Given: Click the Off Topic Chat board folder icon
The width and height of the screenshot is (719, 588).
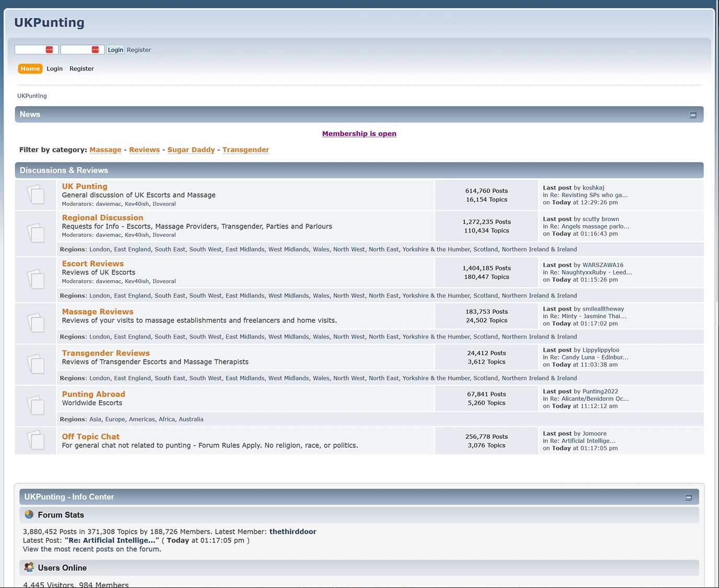Looking at the screenshot, I should point(36,440).
